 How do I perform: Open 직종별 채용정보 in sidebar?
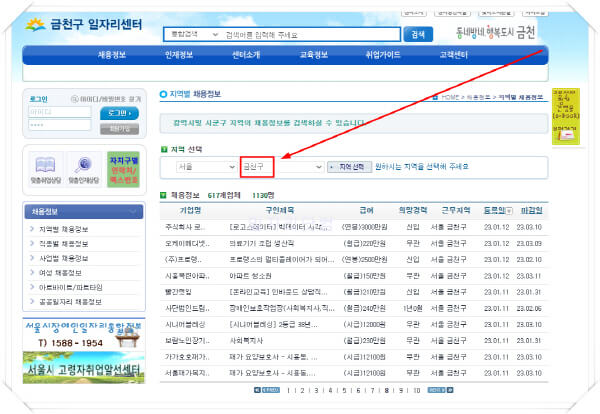tap(64, 244)
